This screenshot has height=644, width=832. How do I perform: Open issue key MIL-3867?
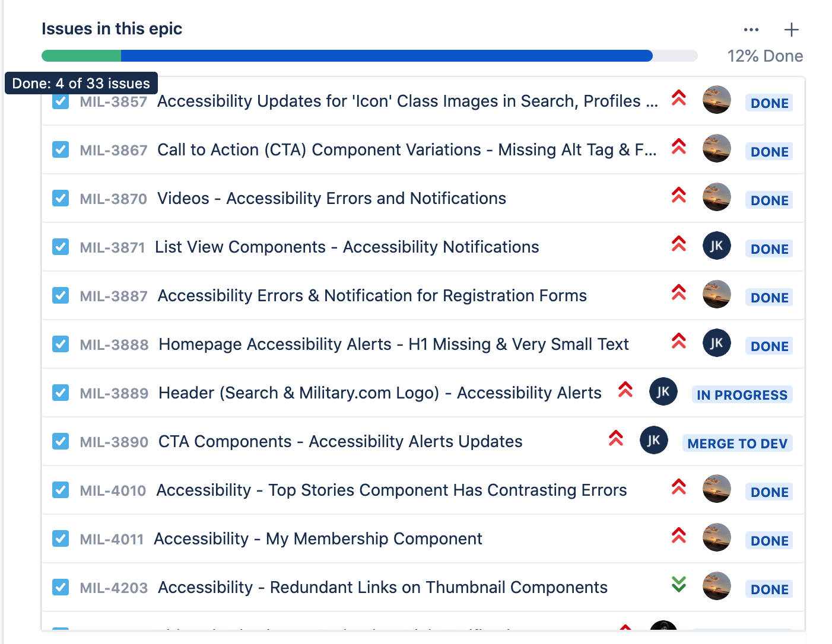[x=113, y=151]
